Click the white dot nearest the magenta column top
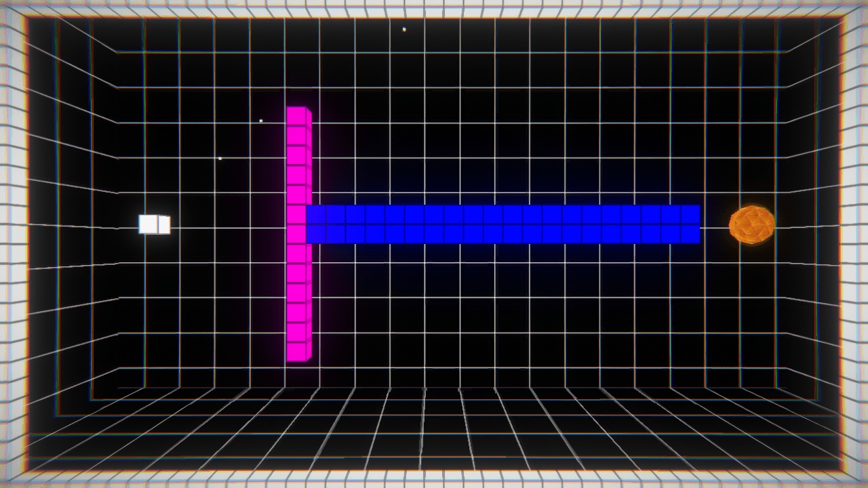This screenshot has width=868, height=488. click(261, 121)
